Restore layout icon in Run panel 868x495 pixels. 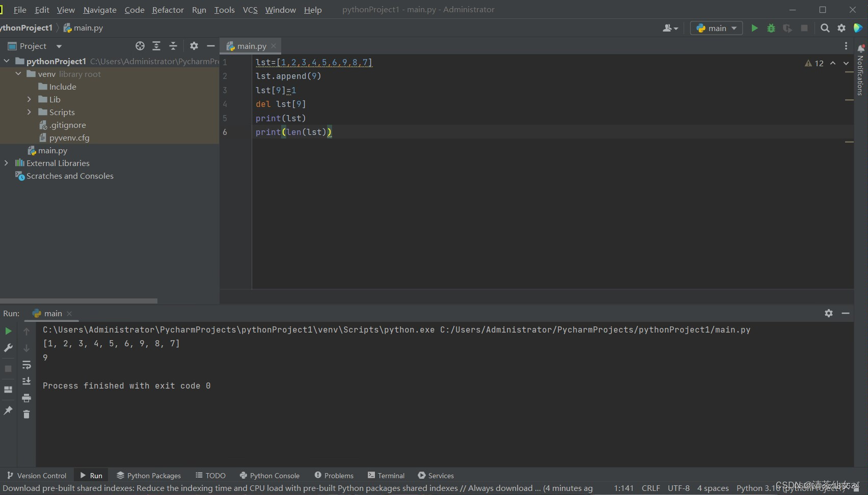pyautogui.click(x=8, y=390)
